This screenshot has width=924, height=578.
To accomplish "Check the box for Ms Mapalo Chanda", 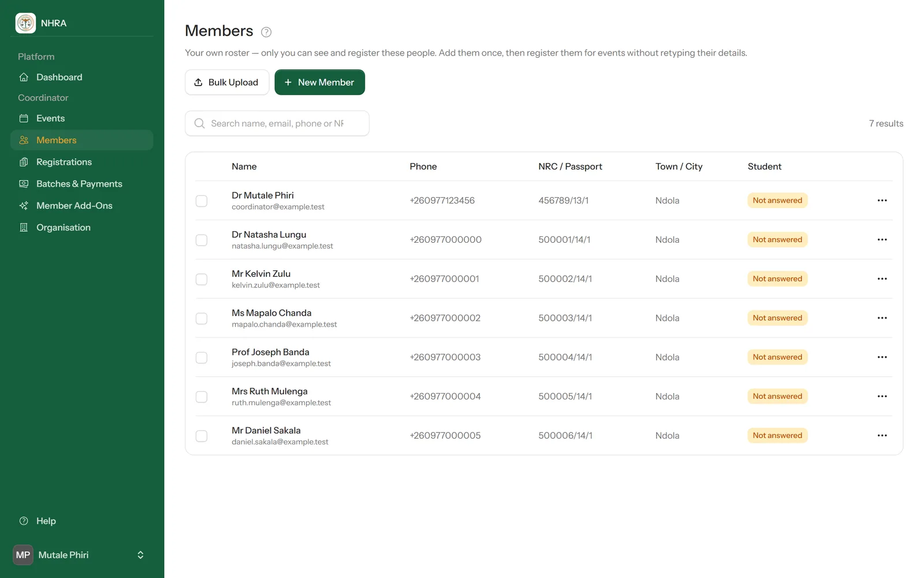I will pos(202,318).
